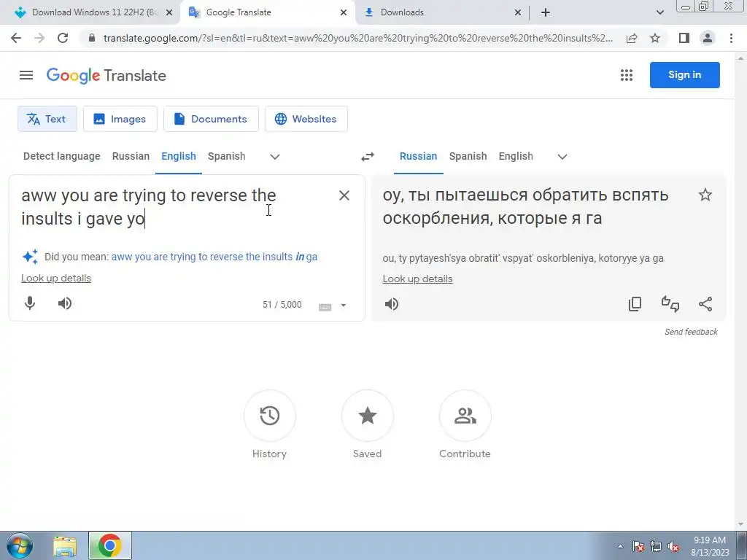Open Look up details under source text
Viewport: 747px width, 560px height.
56,278
